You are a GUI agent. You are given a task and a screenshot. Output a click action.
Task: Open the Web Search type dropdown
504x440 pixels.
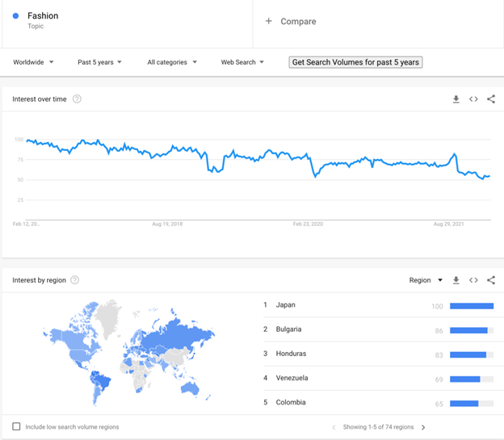pos(242,62)
